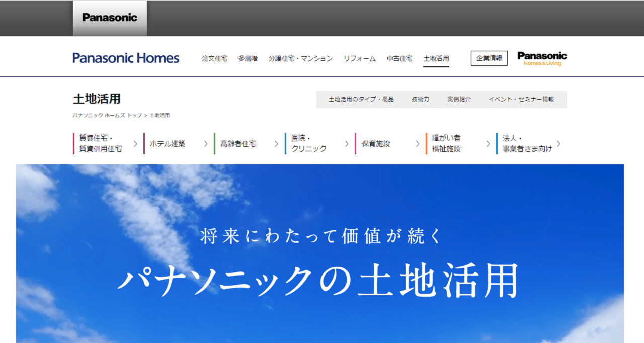Expand the 高齢者住宅 chevron
Screen dimensions: 644x343
click(276, 144)
